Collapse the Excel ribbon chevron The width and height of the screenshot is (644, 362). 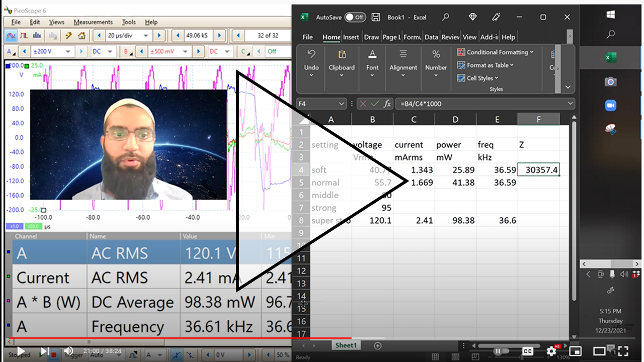pos(568,87)
